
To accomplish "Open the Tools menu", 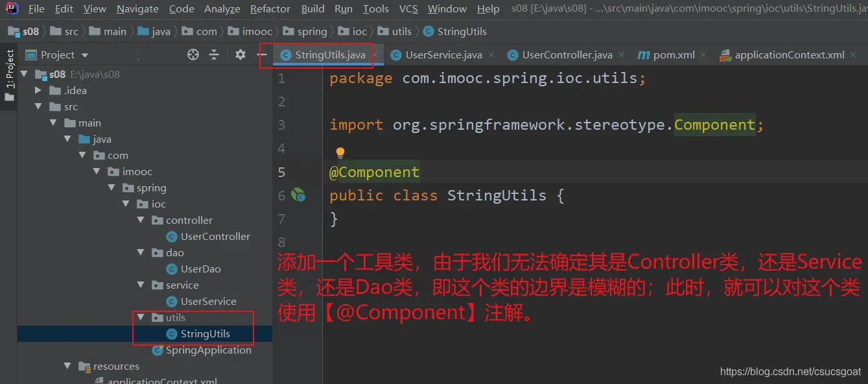I will click(376, 9).
